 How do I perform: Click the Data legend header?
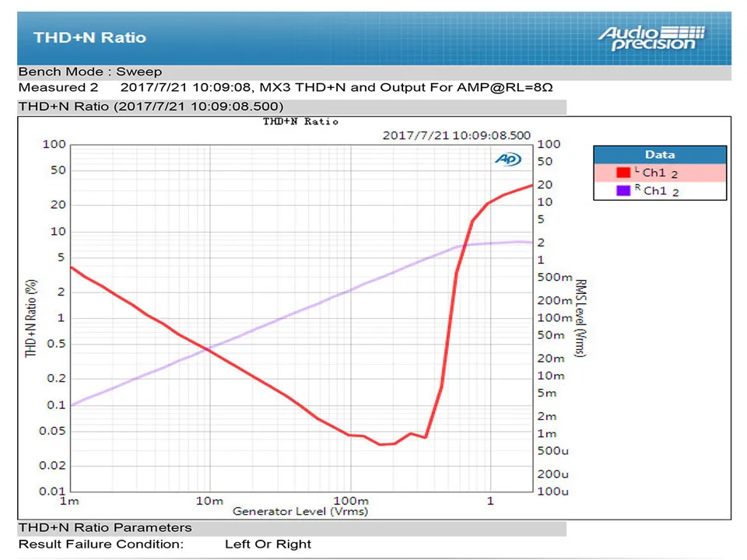tap(660, 155)
